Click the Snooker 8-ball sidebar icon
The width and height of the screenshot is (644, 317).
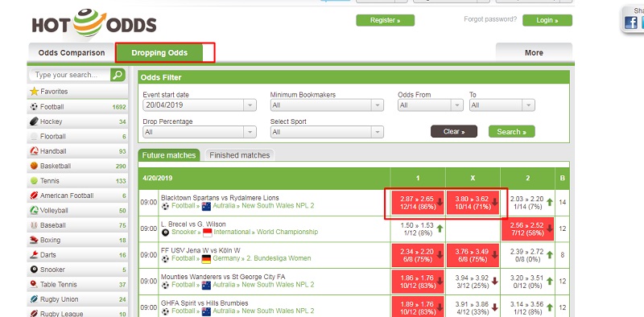34,270
